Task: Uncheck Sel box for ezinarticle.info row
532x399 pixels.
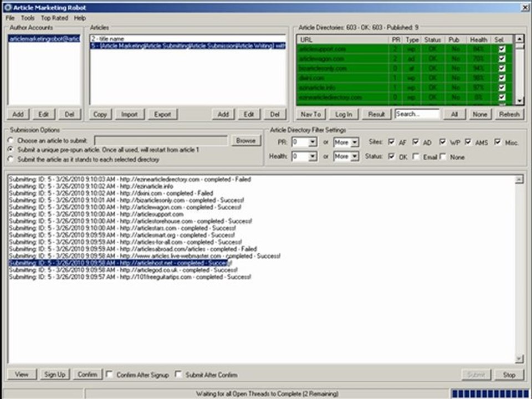Action: coord(502,88)
